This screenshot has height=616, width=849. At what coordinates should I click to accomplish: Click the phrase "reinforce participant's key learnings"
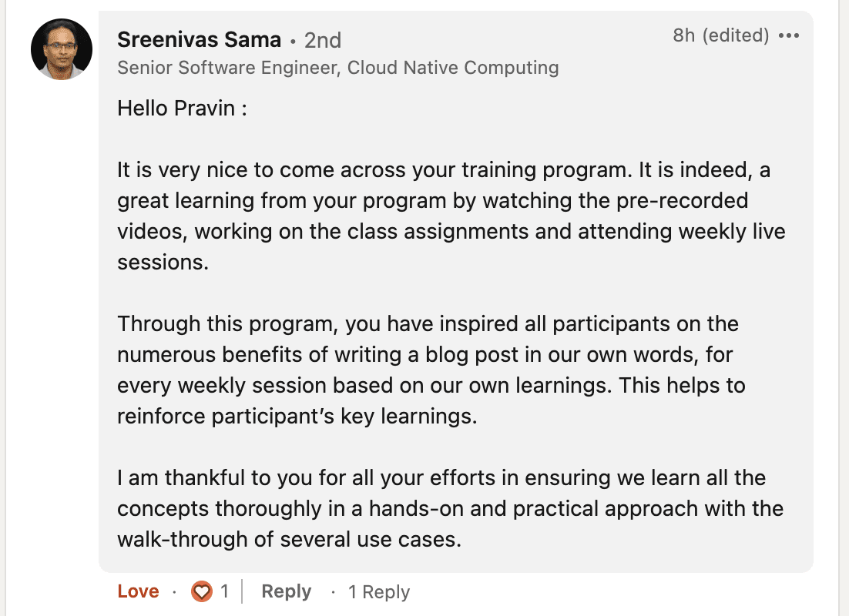[297, 417]
